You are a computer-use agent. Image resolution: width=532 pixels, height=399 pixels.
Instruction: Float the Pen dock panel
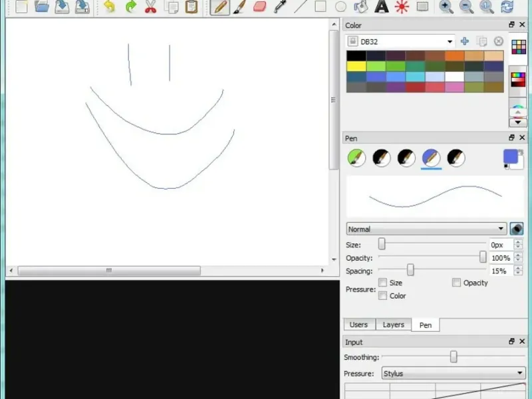[x=511, y=138]
